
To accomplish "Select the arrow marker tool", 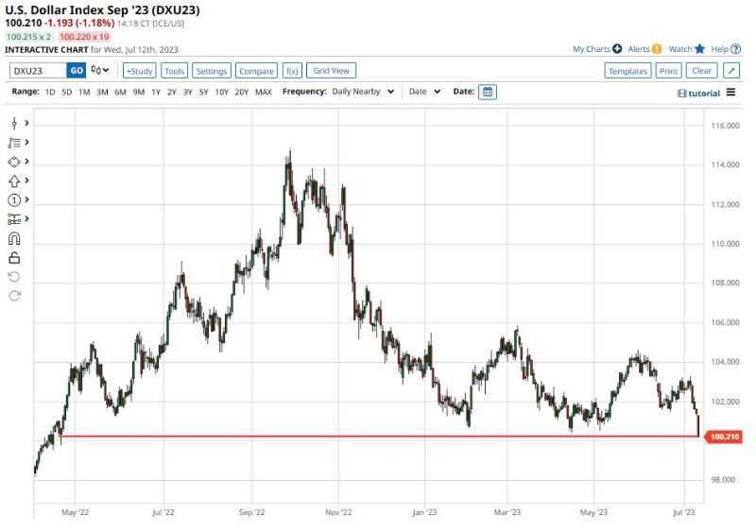I will pos(14,180).
